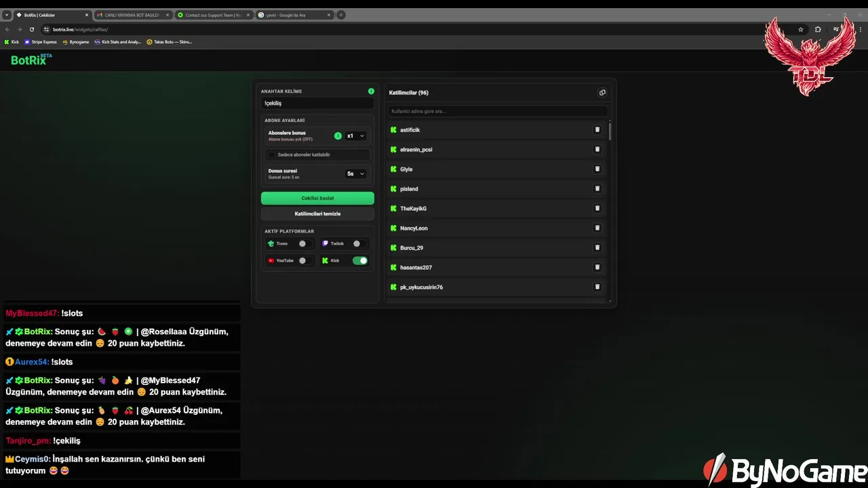Go back using the browser back arrow
The height and width of the screenshot is (488, 868).
coord(7,29)
